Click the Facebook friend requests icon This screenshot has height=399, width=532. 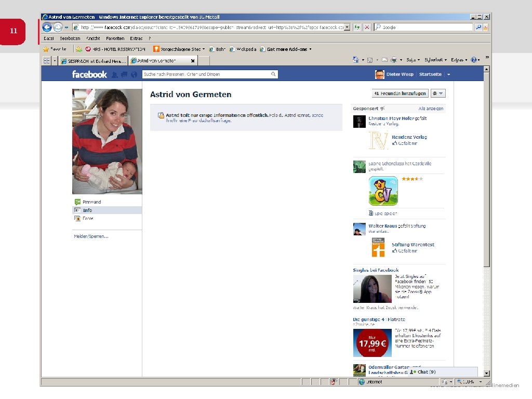point(115,75)
